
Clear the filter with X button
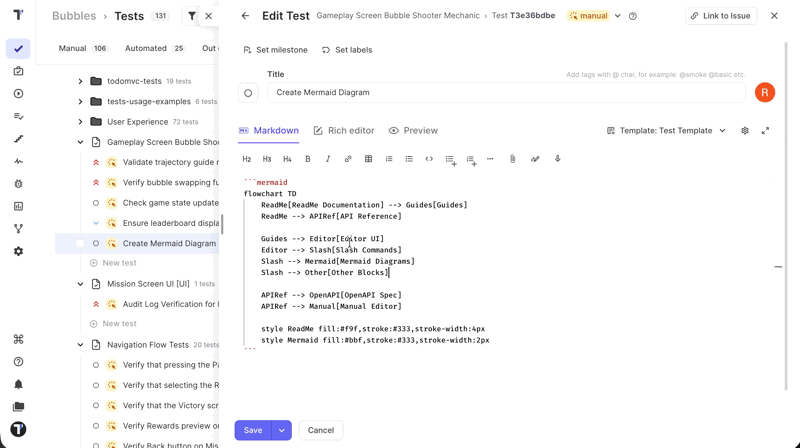209,16
